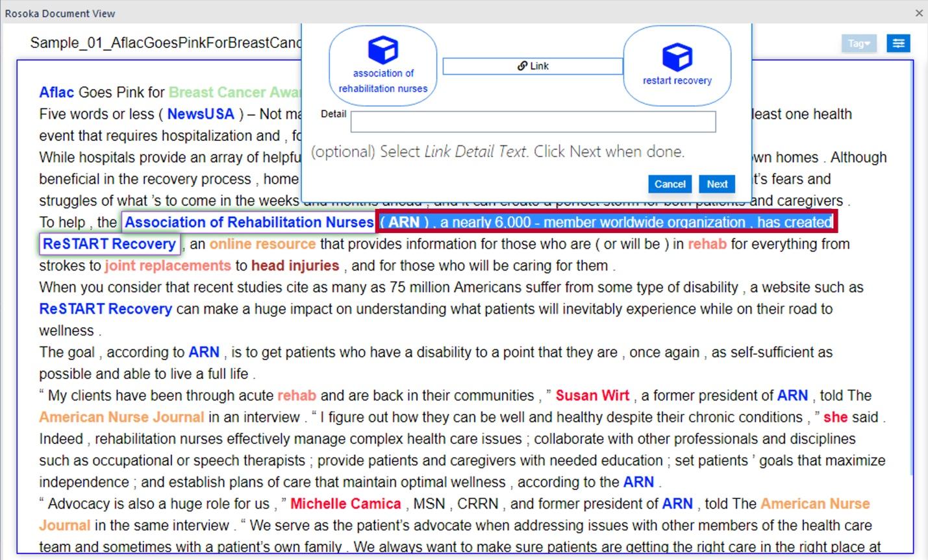Click the Aflac entity in the title
This screenshot has width=928, height=560.
pyautogui.click(x=56, y=92)
